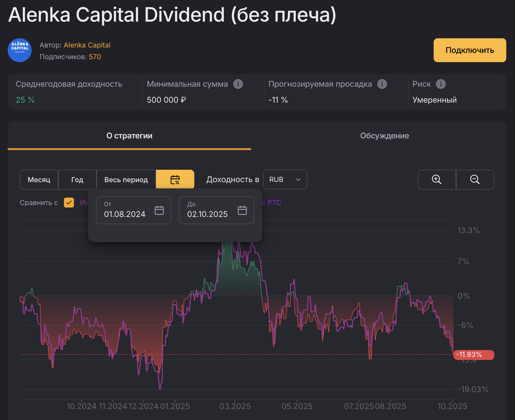Click the Alenka Capital avatar logo
The width and height of the screenshot is (515, 420).
click(20, 50)
